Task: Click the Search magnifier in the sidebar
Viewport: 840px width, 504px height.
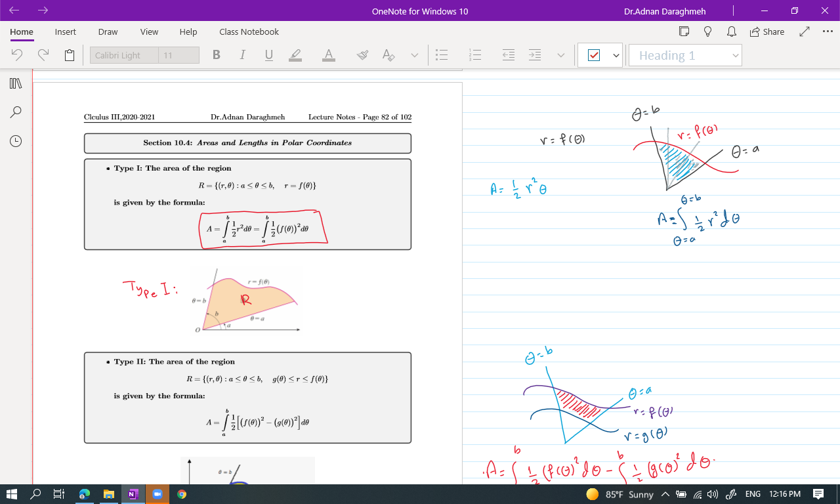Action: point(16,112)
